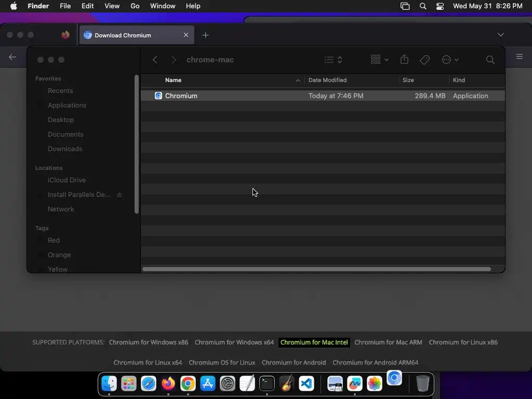
Task: Sort files by Kind column
Action: pos(459,80)
